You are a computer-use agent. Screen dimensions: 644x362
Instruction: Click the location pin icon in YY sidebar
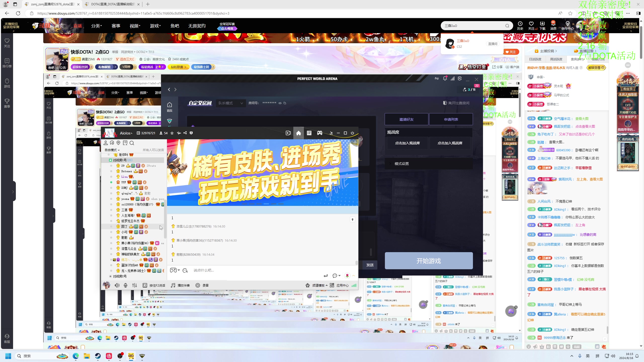[x=118, y=143]
